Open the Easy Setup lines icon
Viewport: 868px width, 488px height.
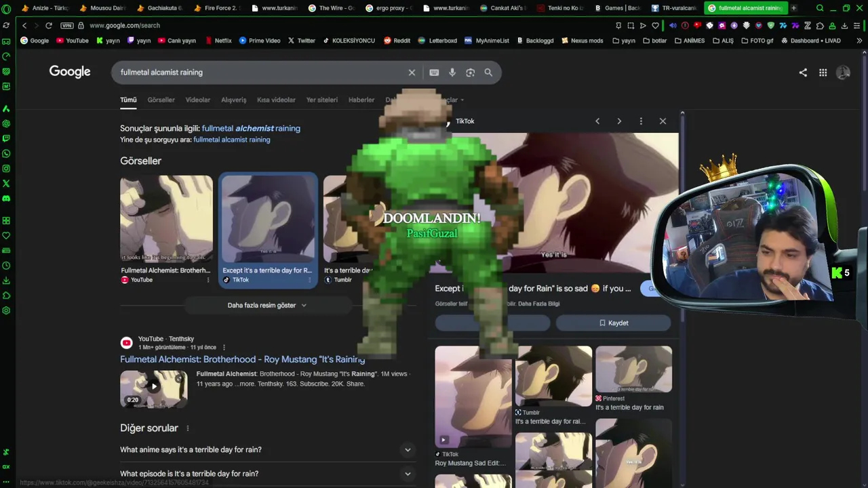857,26
